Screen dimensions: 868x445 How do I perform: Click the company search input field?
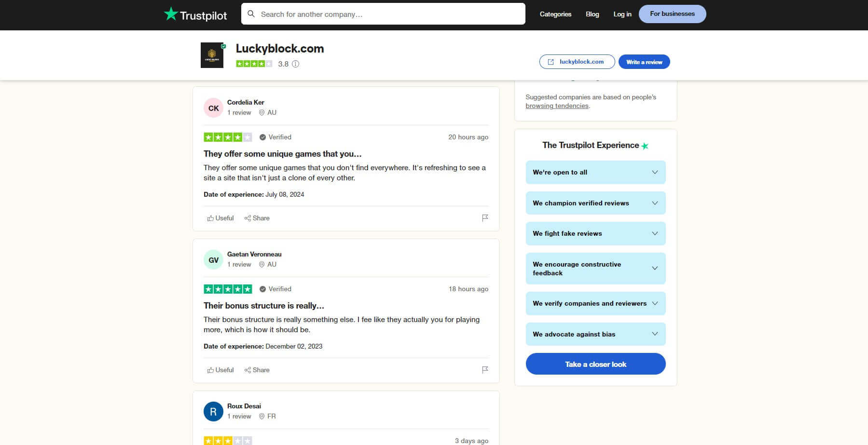(381, 13)
